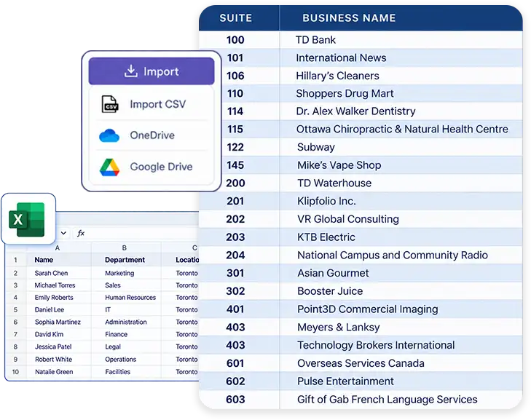Click suite number 100

[x=235, y=40]
